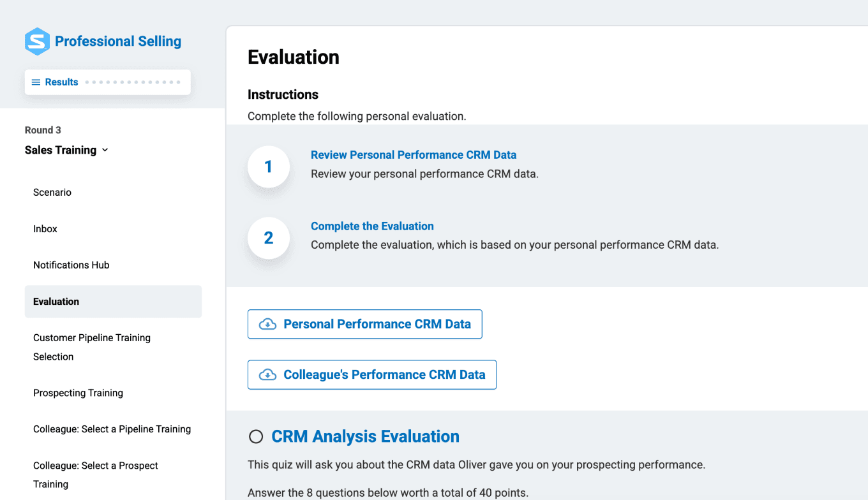Click the Results progress dots indicator
The image size is (868, 500).
pos(133,82)
